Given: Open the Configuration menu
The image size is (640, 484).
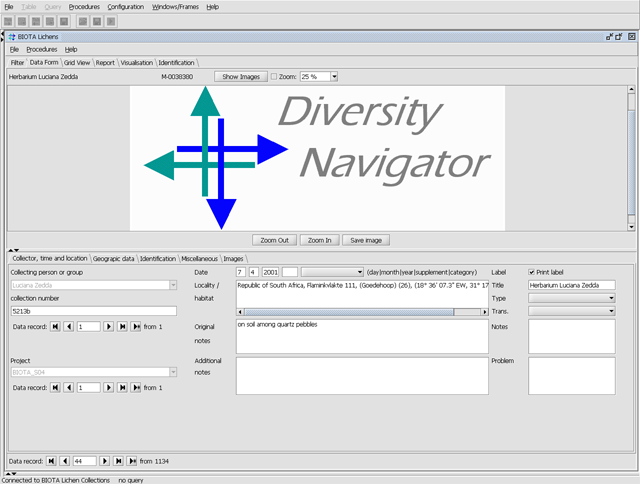Looking at the screenshot, I should [x=126, y=7].
